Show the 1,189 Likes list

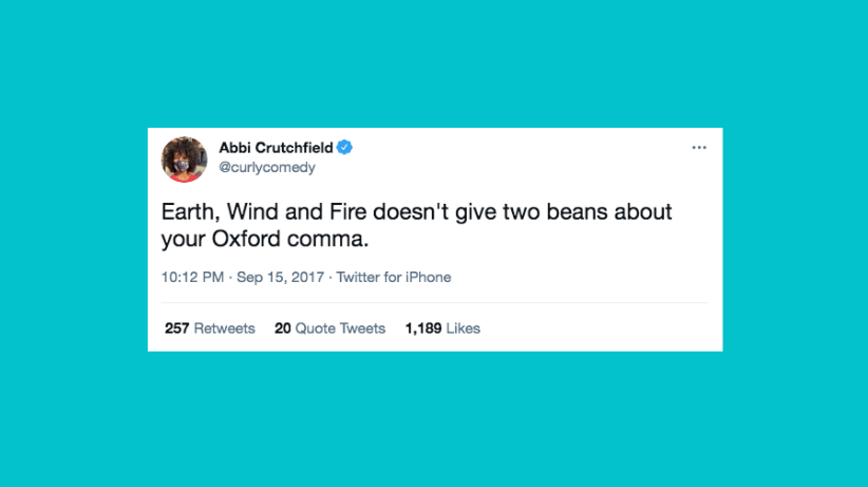[x=442, y=328]
